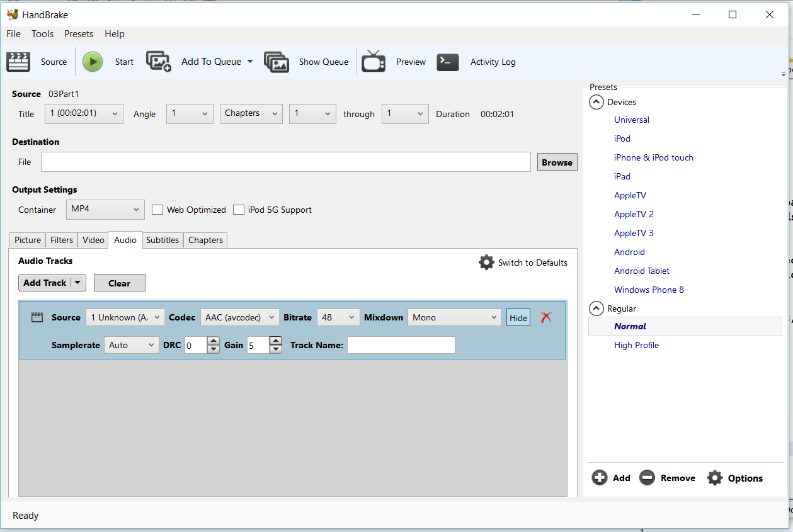Toggle the iPod 5G Support checkbox
Image resolution: width=793 pixels, height=532 pixels.
239,210
